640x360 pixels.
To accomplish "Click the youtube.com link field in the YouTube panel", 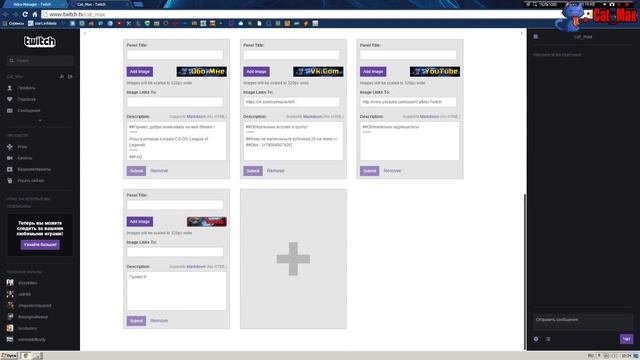I will [x=408, y=102].
